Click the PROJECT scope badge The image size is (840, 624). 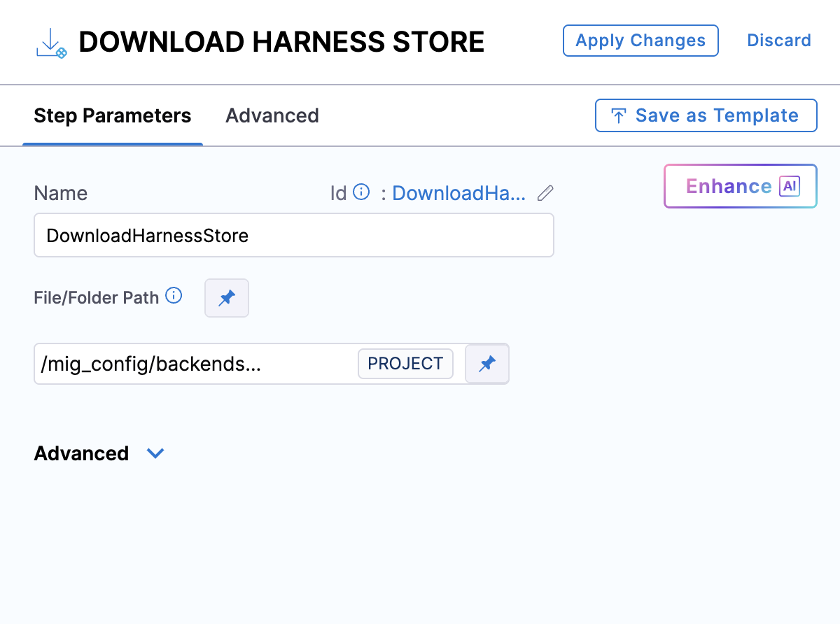pos(405,364)
